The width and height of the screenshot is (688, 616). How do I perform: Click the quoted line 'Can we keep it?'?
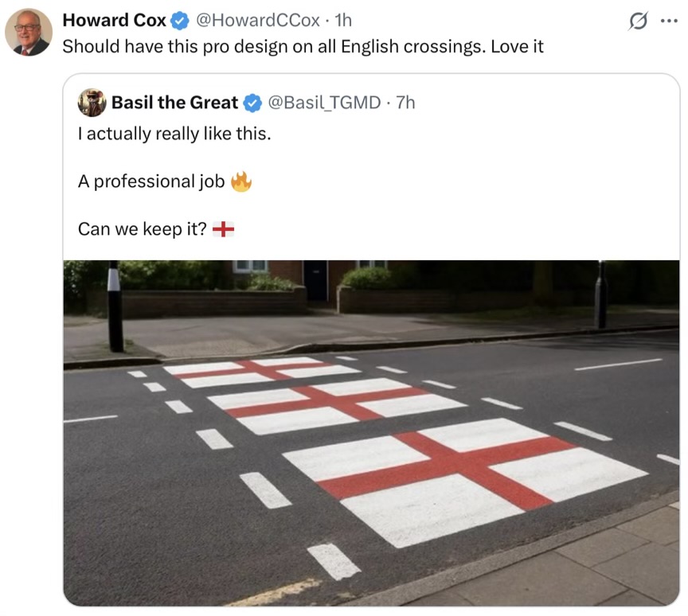point(143,229)
